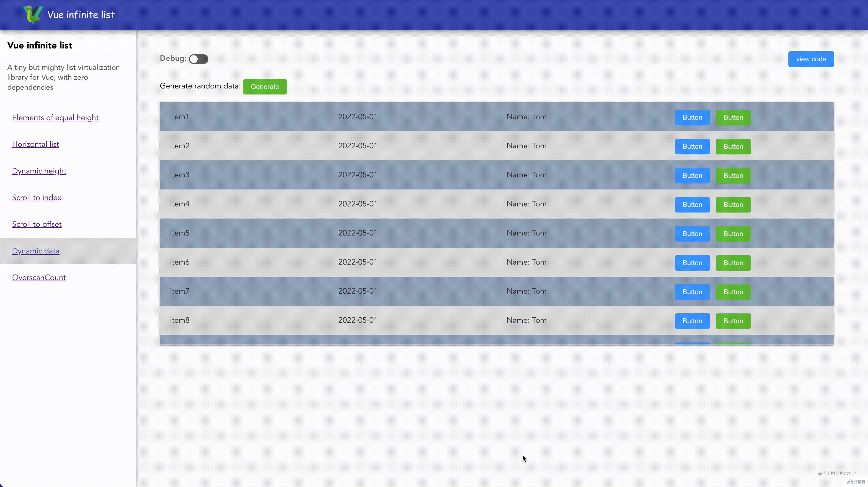Click the green Button on item3 row
Viewport: 868px width, 487px height.
733,175
